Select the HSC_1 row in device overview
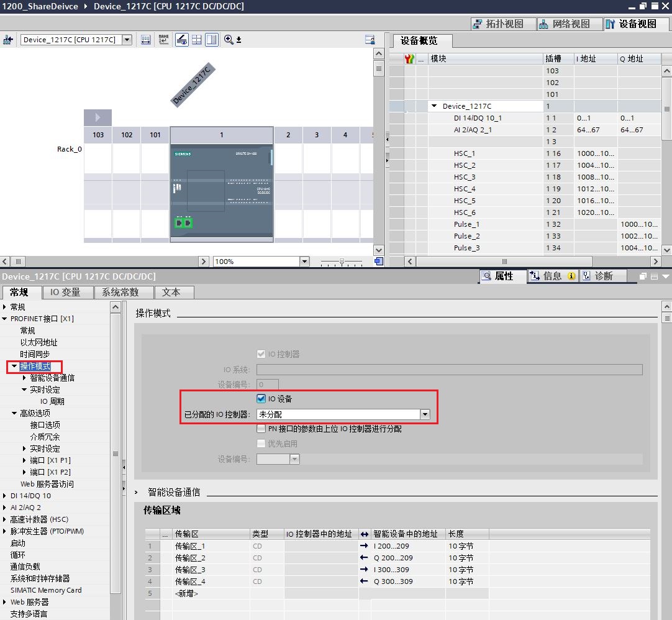672x620 pixels. [525, 153]
